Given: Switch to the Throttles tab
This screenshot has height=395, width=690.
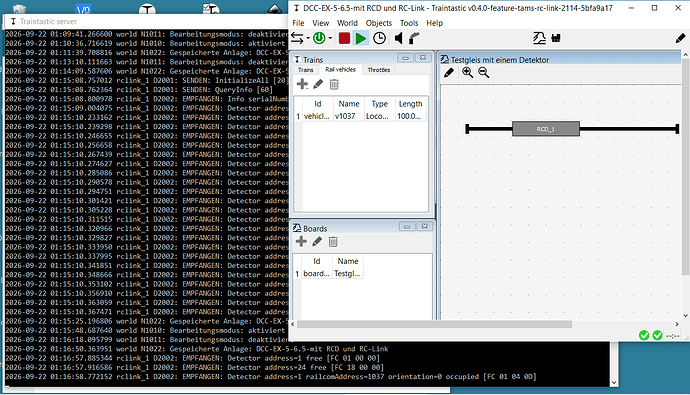Looking at the screenshot, I should pos(378,70).
